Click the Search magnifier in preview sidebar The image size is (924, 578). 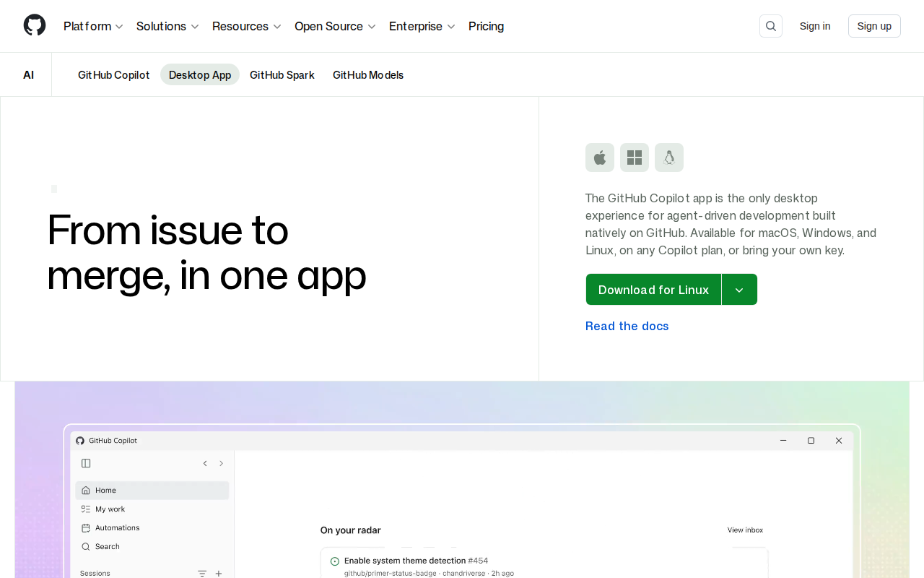pos(86,546)
